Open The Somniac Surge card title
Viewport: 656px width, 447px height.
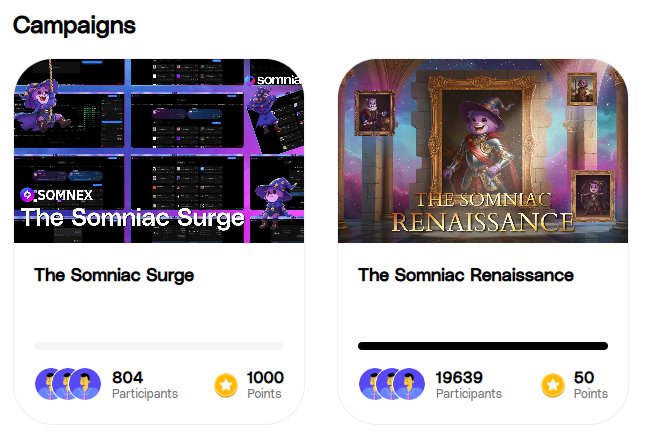[x=114, y=275]
